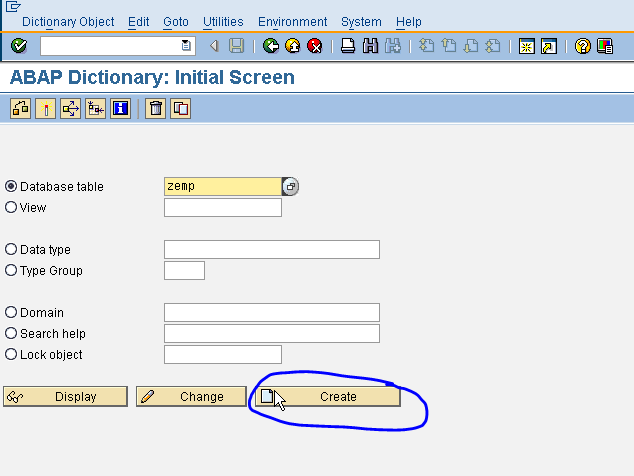The height and width of the screenshot is (476, 634).
Task: Select the Database table radio button
Action: click(x=11, y=186)
